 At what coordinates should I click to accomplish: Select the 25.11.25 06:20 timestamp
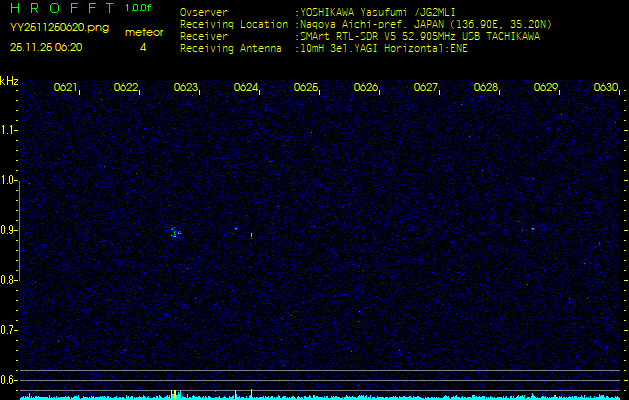(46, 47)
